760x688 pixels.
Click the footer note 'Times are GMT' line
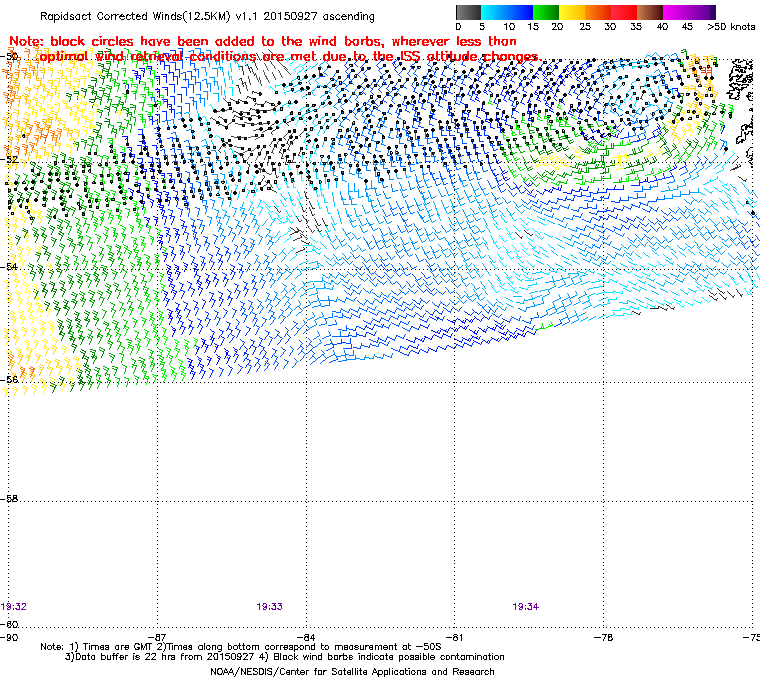coord(241,647)
